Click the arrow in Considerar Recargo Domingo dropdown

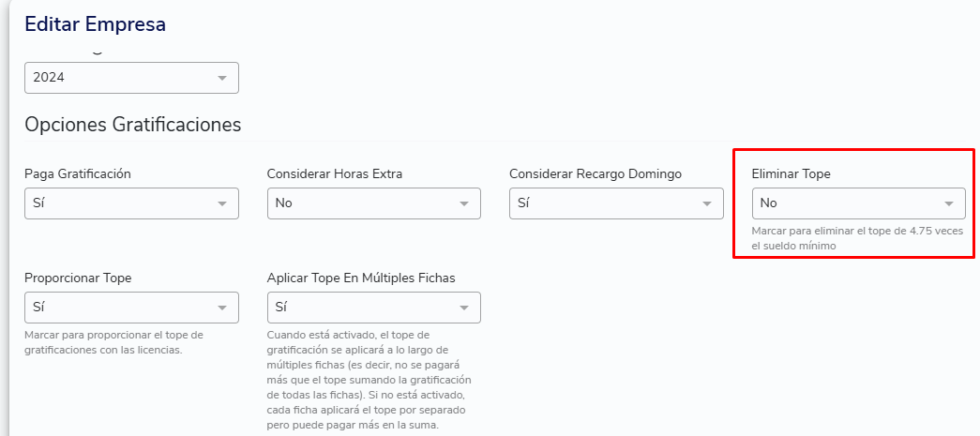[707, 203]
